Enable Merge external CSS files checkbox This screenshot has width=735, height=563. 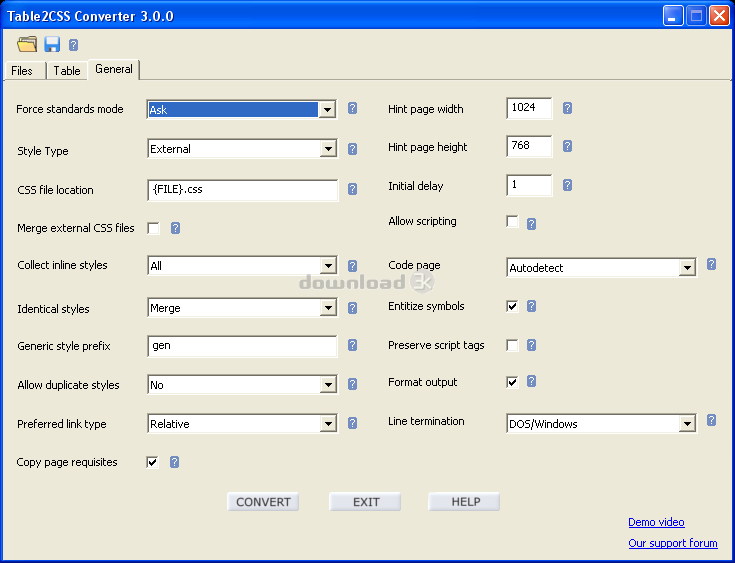154,228
